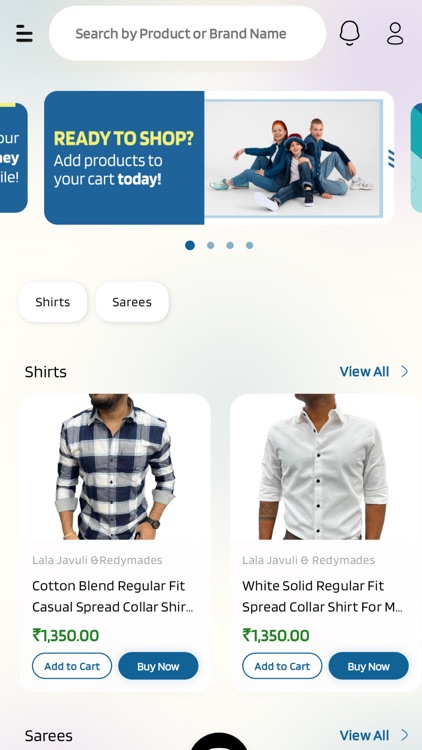Open the Ready to Shop banner
This screenshot has height=750, width=422.
pyautogui.click(x=219, y=157)
